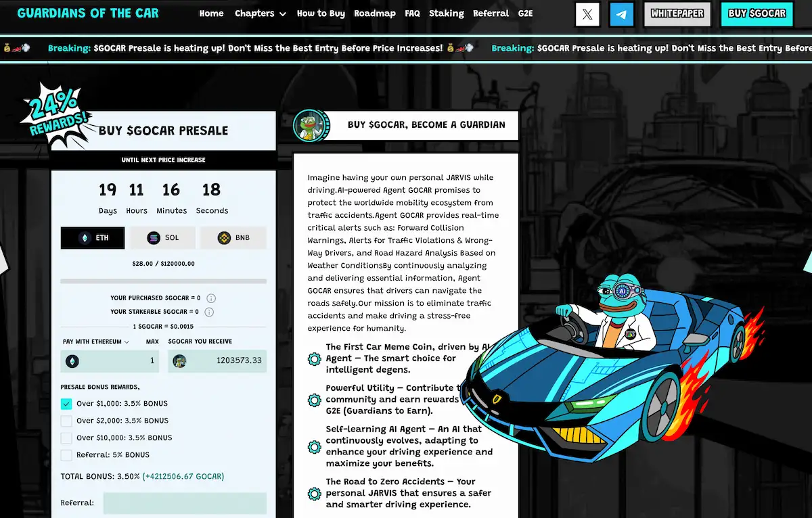Click the frog avatar beside Become a Guardian
Image resolution: width=812 pixels, height=518 pixels.
point(312,125)
